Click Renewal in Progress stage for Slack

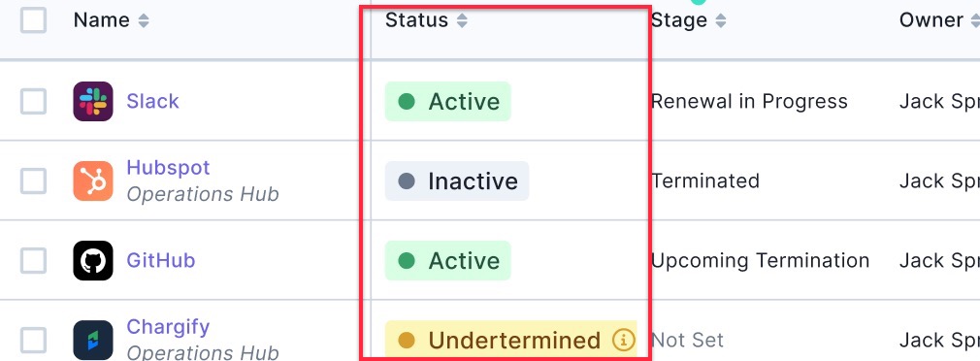point(749,101)
